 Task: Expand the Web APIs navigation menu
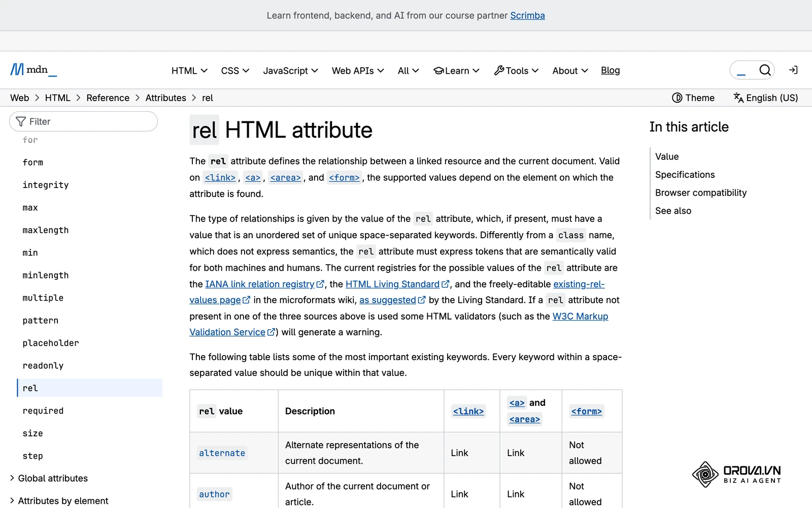pyautogui.click(x=358, y=71)
